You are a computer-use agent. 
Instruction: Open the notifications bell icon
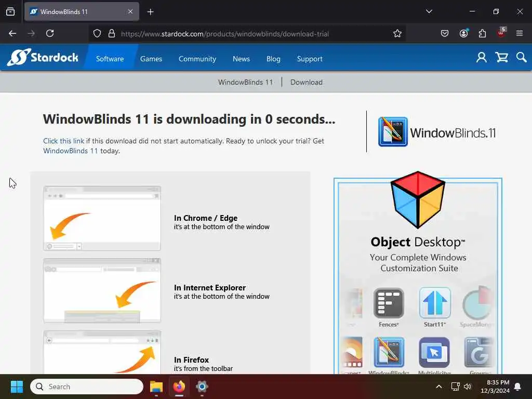(517, 387)
